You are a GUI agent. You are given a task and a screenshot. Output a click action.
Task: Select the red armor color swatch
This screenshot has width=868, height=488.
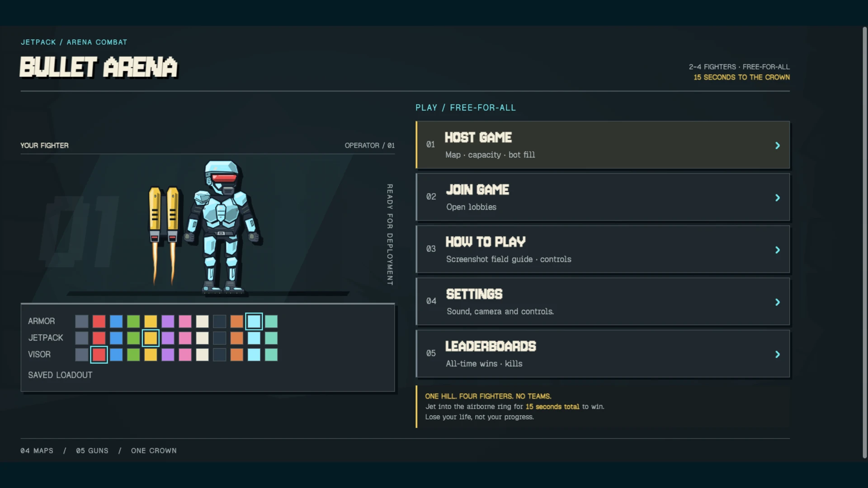coord(99,321)
